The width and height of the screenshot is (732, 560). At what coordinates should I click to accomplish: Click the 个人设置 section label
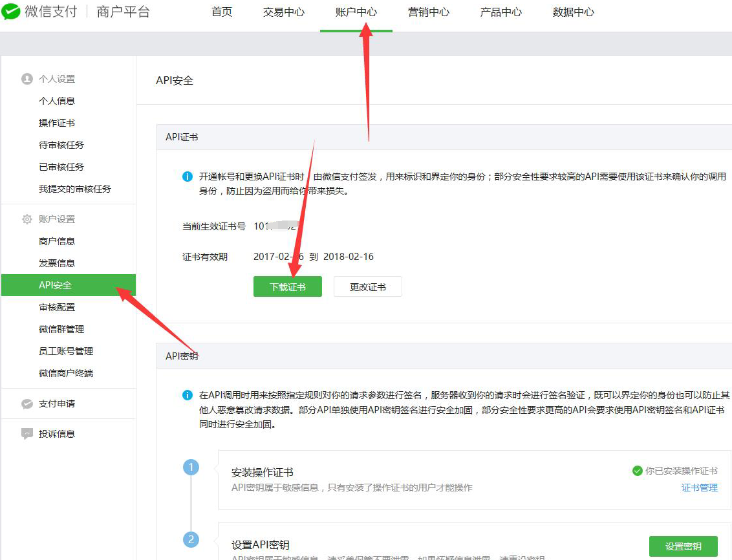pos(57,79)
